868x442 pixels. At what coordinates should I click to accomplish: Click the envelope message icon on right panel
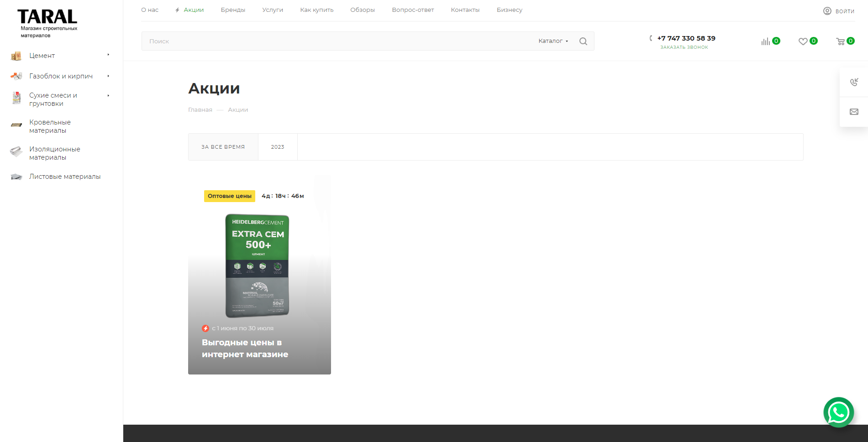854,112
